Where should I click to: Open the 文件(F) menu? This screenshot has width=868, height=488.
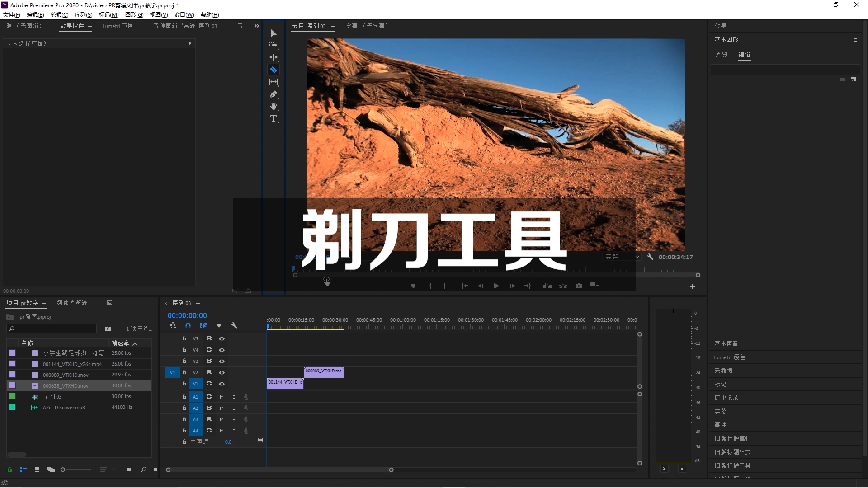12,15
